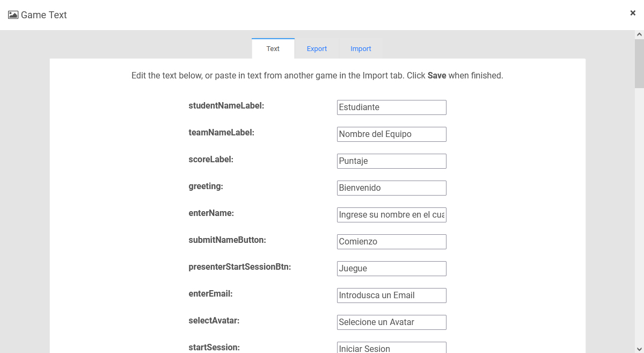Screen dimensions: 644x353
Task: Select the selectAvatar input field
Action: (391, 322)
